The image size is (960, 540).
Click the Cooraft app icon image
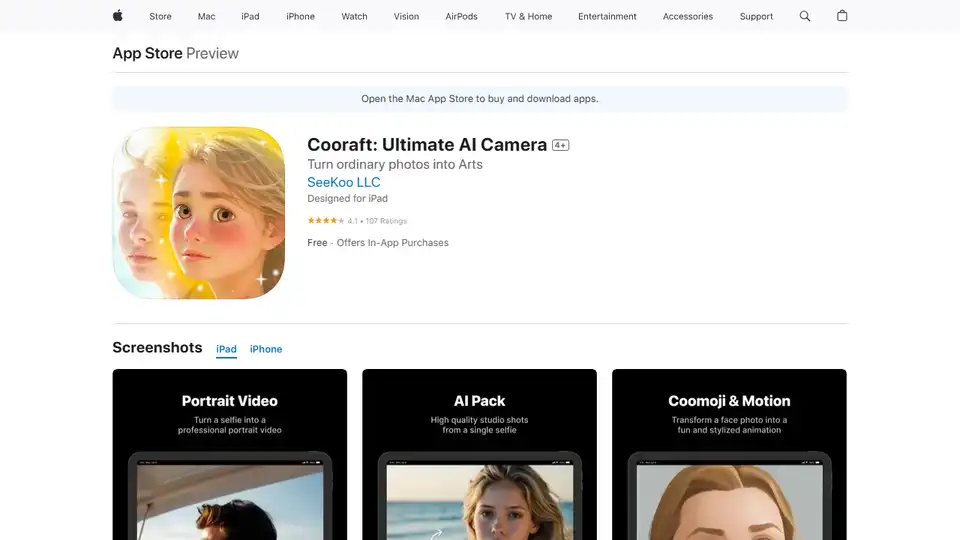point(198,212)
